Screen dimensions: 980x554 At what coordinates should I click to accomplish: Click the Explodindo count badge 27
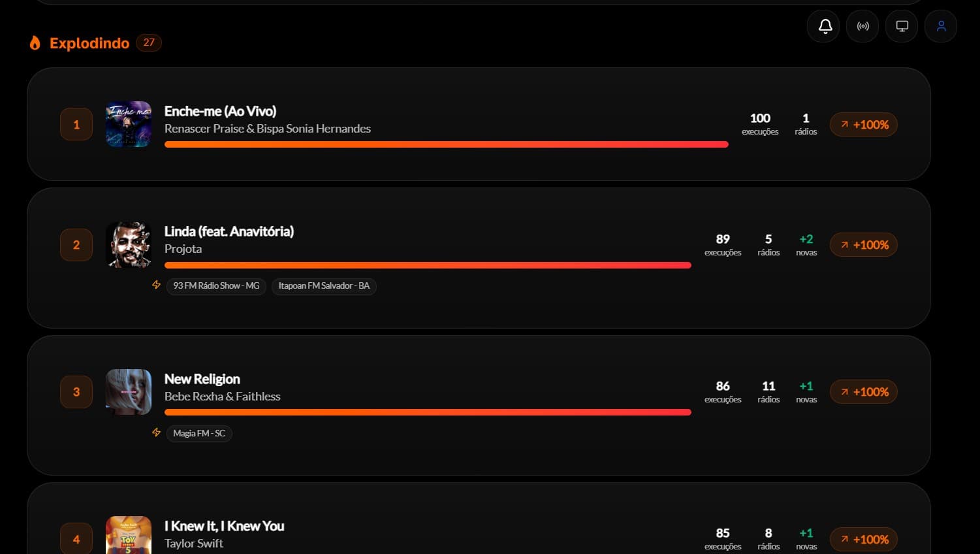pyautogui.click(x=149, y=42)
